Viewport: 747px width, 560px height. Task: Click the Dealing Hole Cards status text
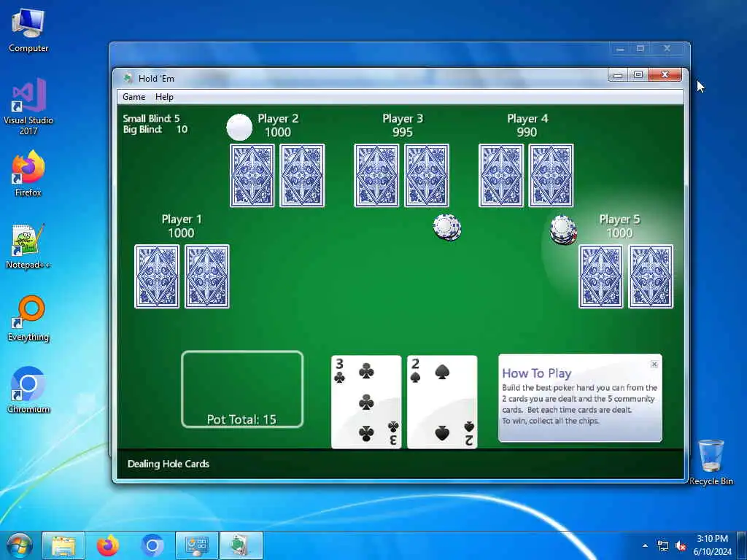point(169,464)
